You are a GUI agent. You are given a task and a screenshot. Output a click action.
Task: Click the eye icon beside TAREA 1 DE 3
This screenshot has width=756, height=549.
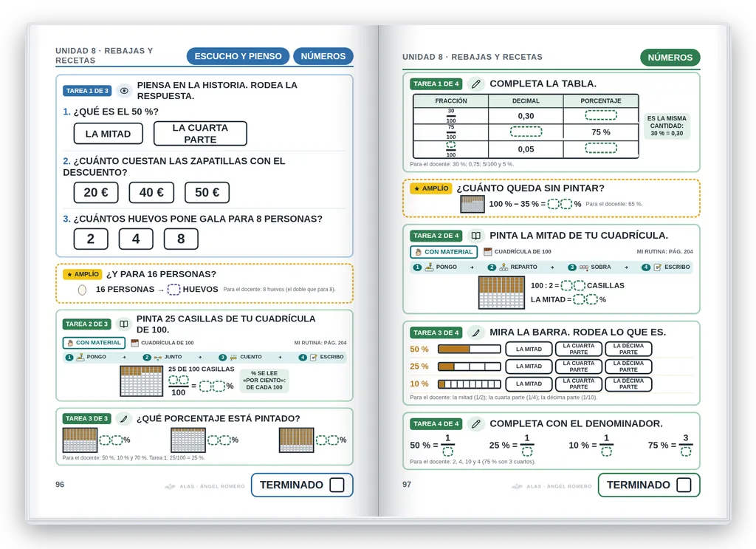click(x=124, y=91)
